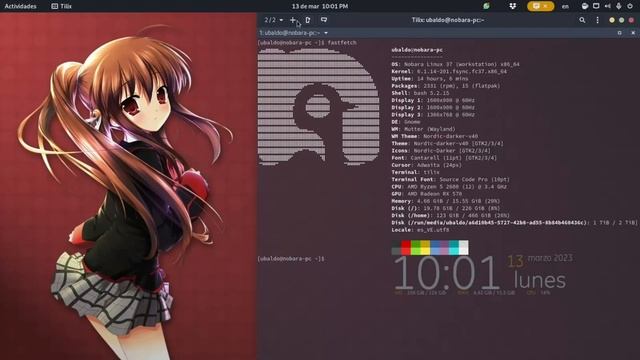
Task: Click the 'Disk (/home)' line
Action: (451, 215)
